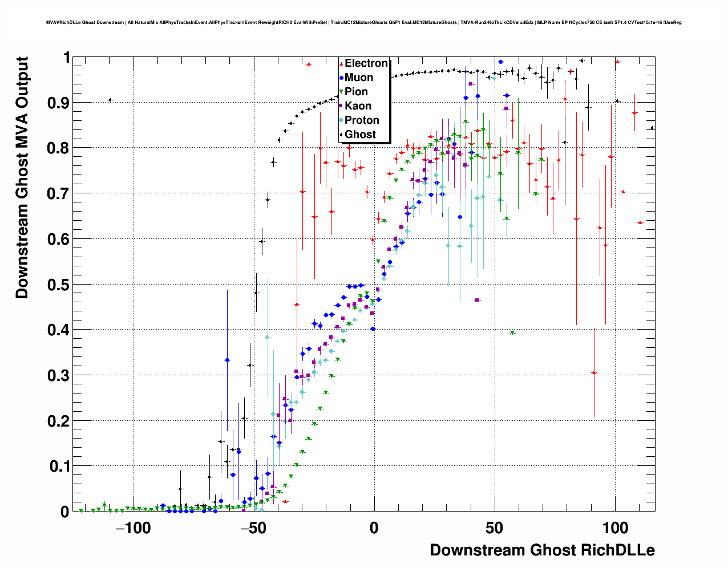Image resolution: width=728 pixels, height=568 pixels.
Task: Click the low red Electron point near 0.3
Action: click(x=594, y=373)
